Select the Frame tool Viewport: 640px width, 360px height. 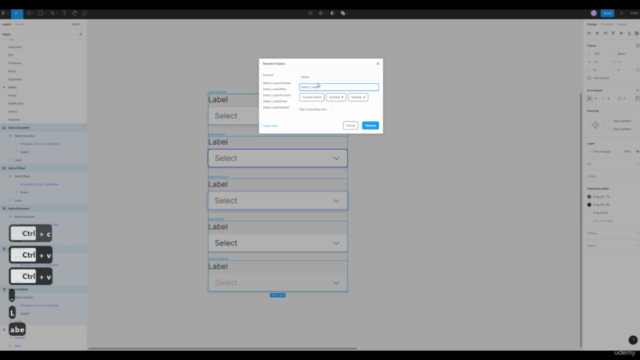[29, 13]
